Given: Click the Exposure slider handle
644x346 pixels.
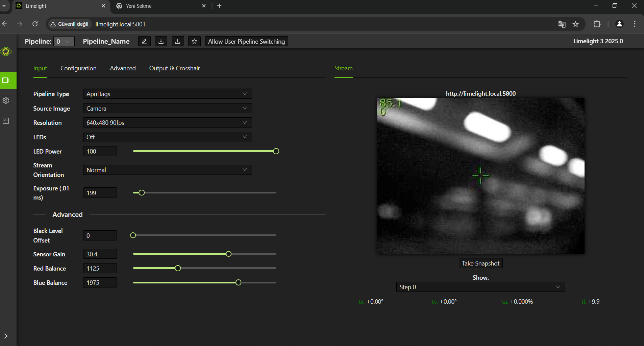Looking at the screenshot, I should (142, 192).
